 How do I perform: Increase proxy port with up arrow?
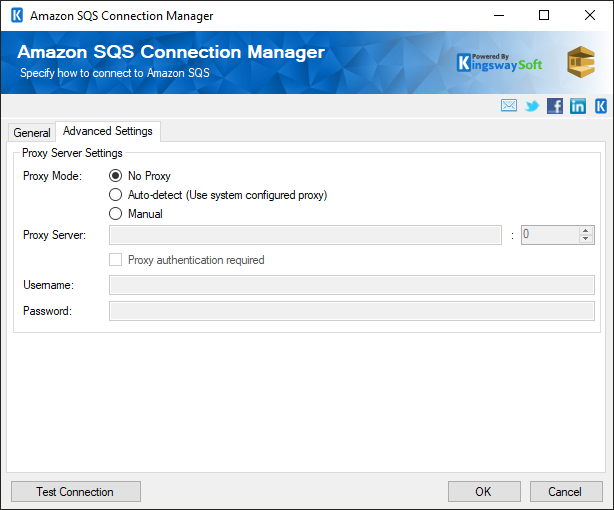pyautogui.click(x=585, y=231)
